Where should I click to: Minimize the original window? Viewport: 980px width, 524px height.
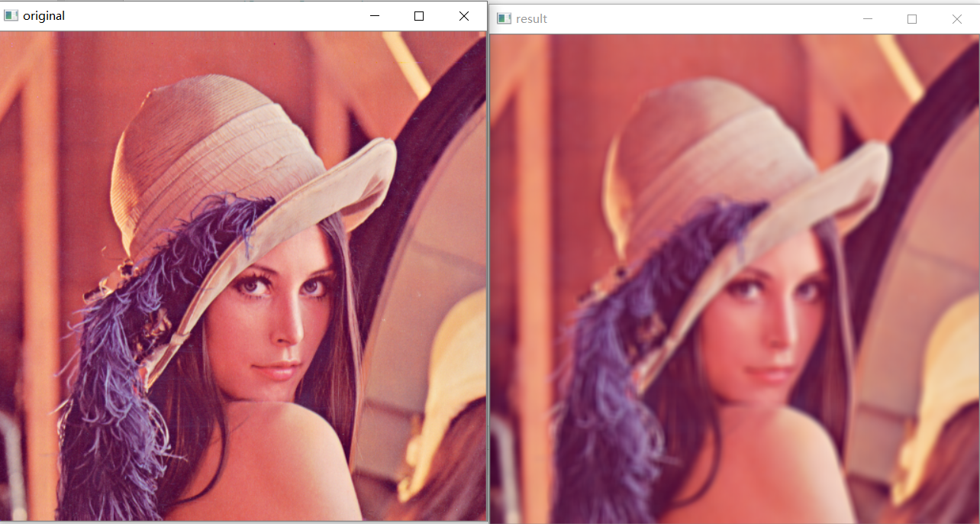tap(374, 16)
